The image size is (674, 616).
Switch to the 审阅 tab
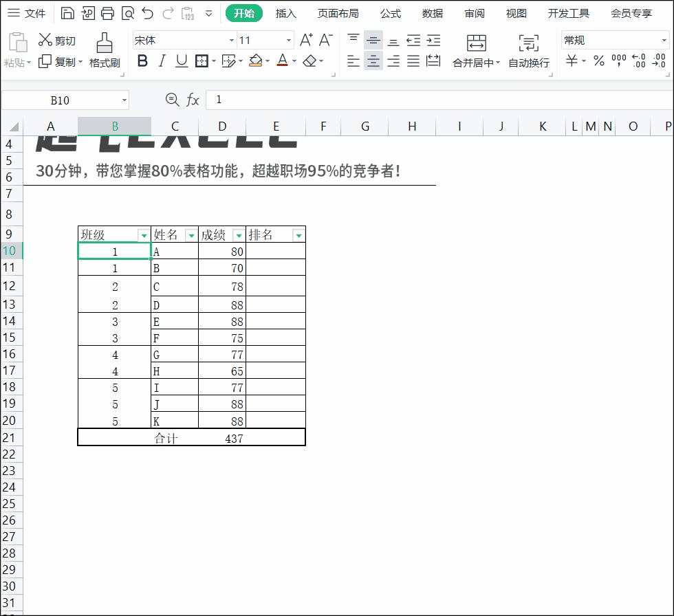point(474,14)
